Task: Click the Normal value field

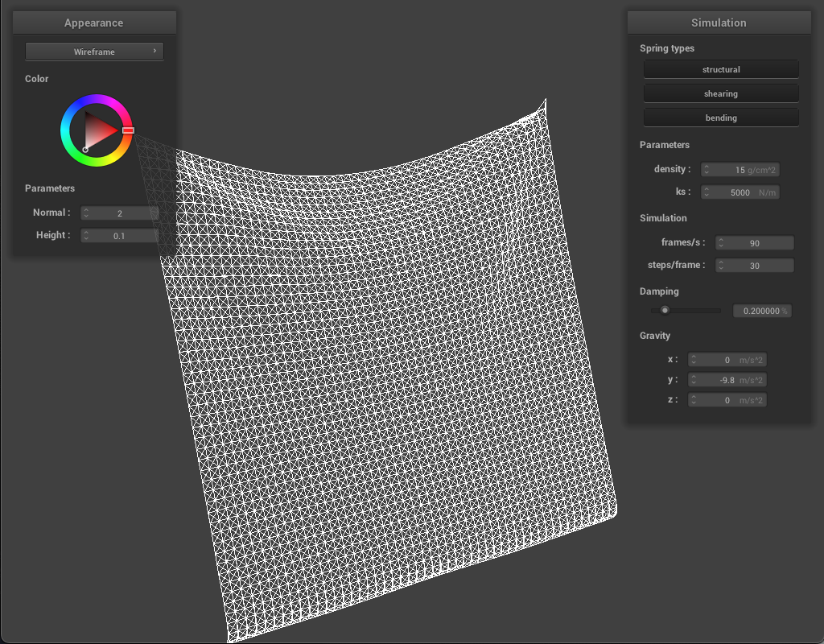Action: (x=119, y=213)
